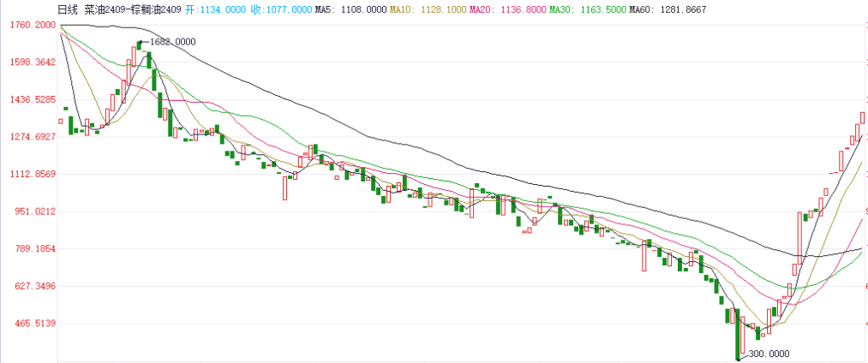Click the 300.0000 low price annotation

[x=769, y=354]
